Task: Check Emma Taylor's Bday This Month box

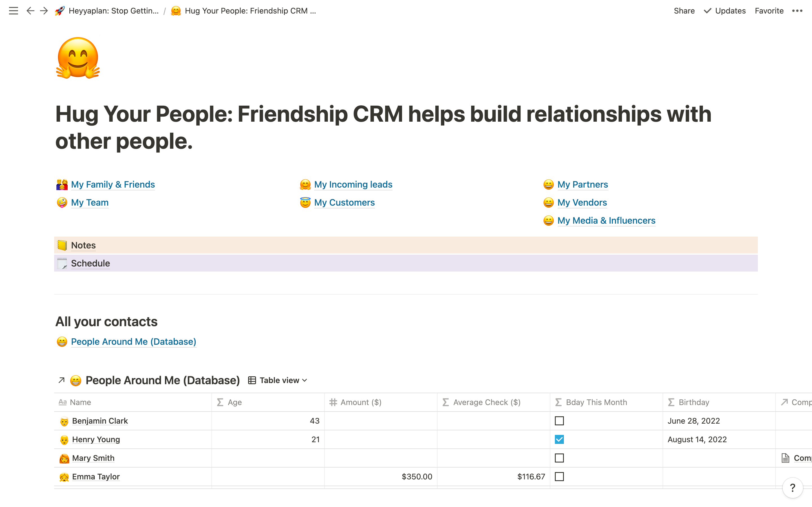Action: click(x=559, y=477)
